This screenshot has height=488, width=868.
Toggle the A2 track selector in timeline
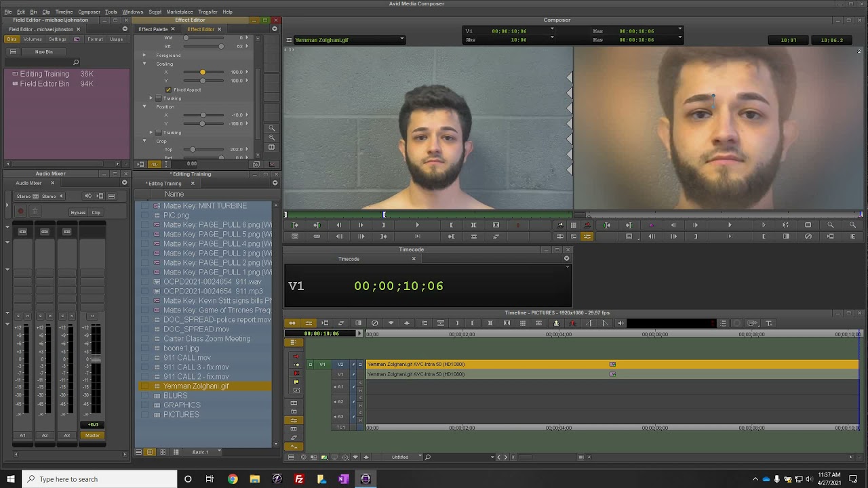340,401
